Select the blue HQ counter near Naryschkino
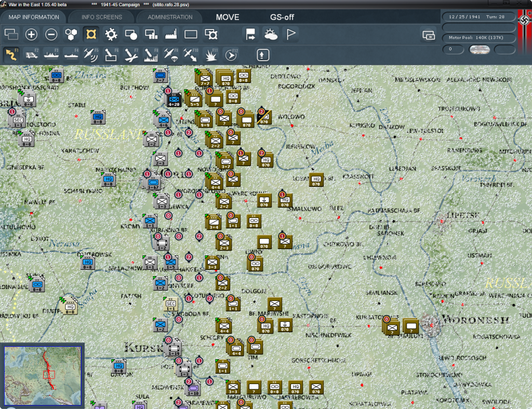 (109, 180)
